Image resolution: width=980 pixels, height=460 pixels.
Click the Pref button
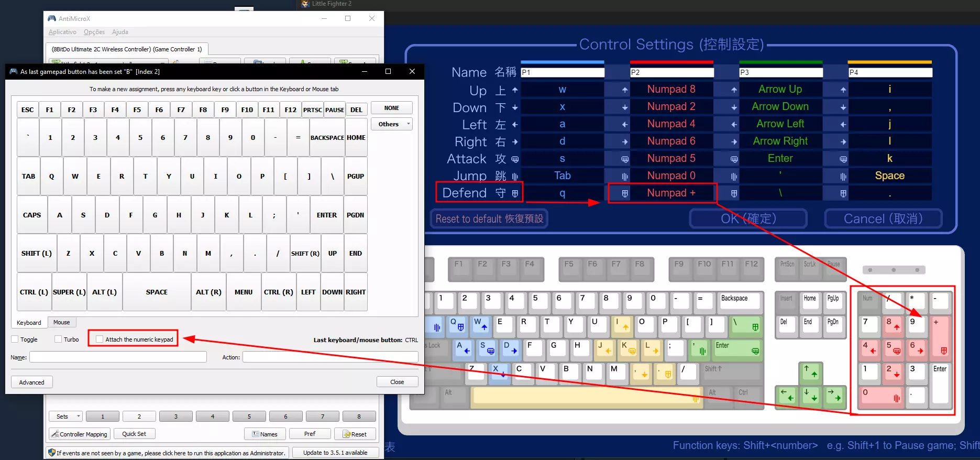tap(310, 434)
